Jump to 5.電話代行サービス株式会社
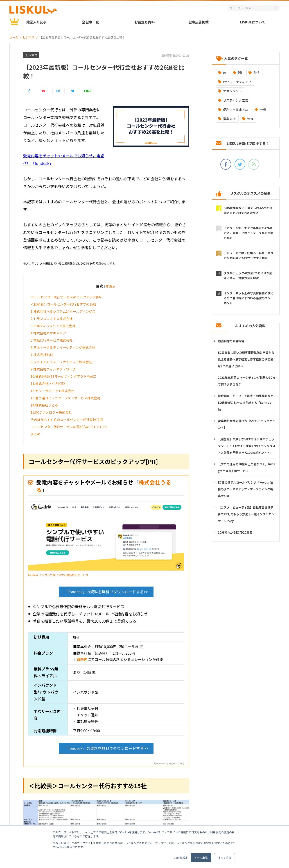The height and width of the screenshot is (868, 289). coord(52,340)
